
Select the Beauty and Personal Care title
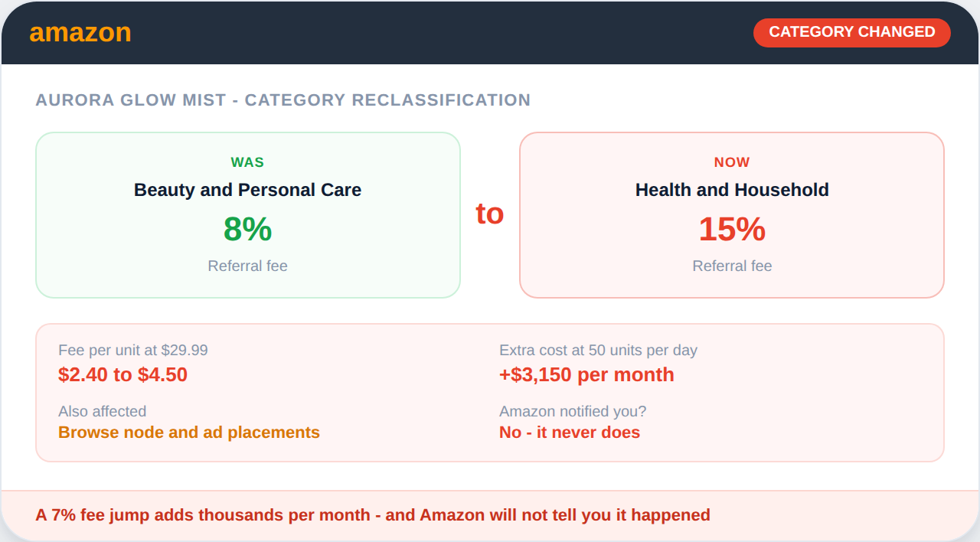click(x=247, y=190)
